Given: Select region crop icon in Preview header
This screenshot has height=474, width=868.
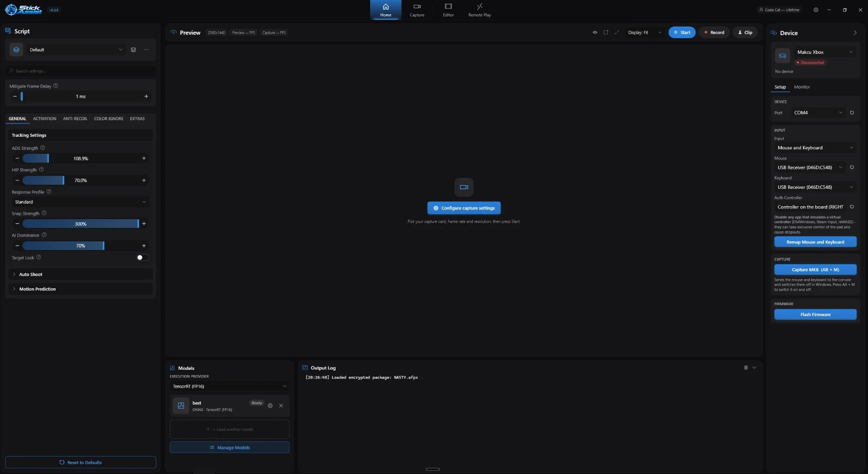Looking at the screenshot, I should (606, 33).
